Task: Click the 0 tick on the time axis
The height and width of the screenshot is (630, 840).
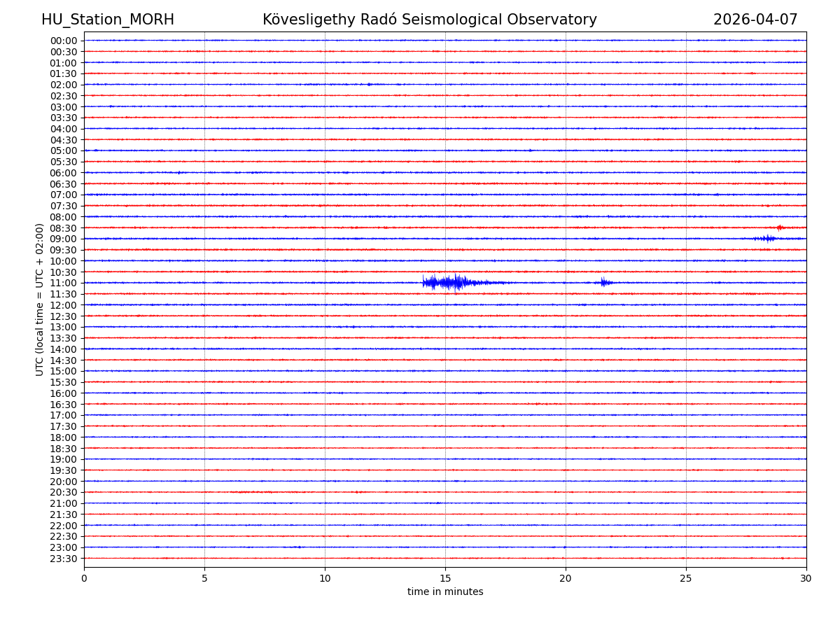Action: 84,579
